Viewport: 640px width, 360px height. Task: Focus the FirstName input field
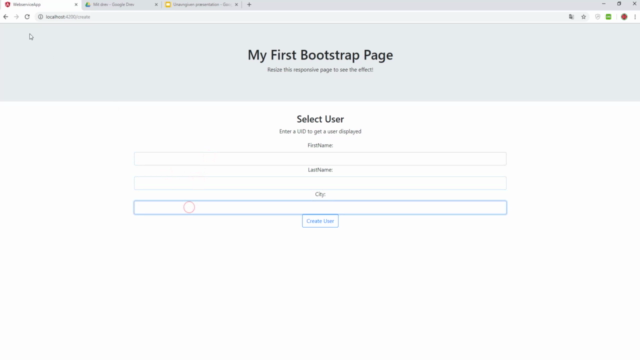tap(320, 159)
